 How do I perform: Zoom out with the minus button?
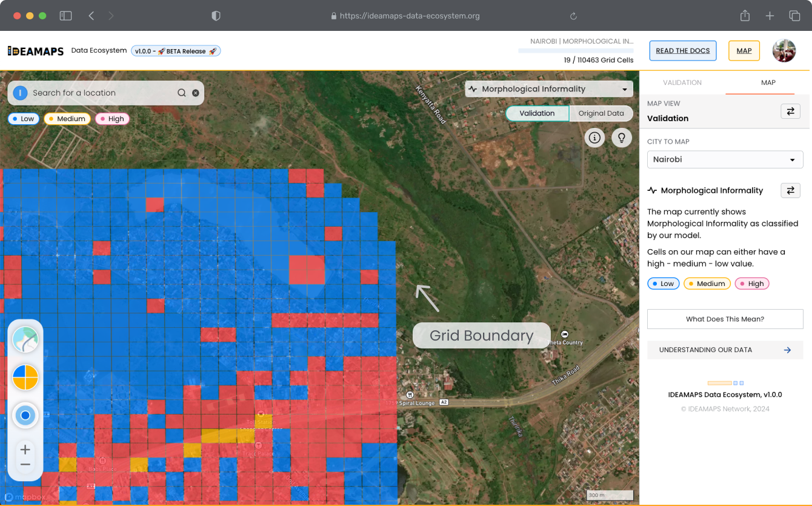tap(25, 465)
